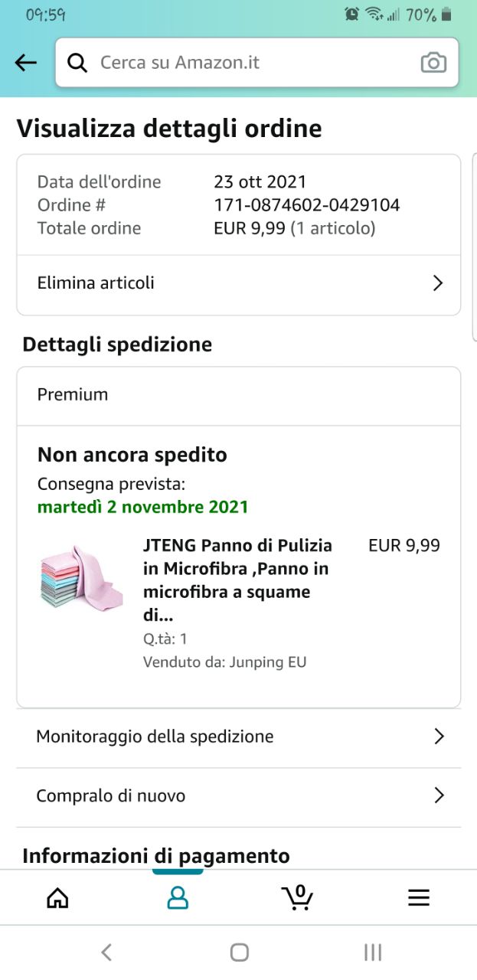Tap the search magnifier icon
Screen dimensions: 477x980
click(x=77, y=63)
